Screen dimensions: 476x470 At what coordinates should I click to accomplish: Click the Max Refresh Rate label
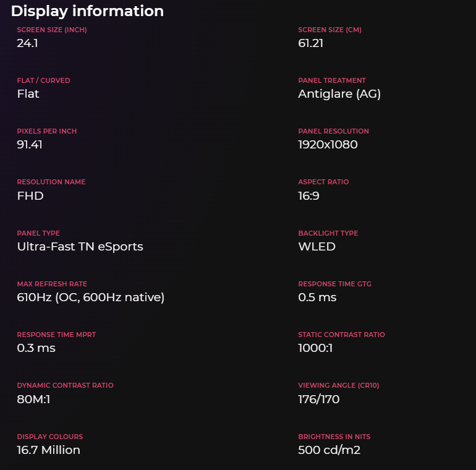click(52, 284)
